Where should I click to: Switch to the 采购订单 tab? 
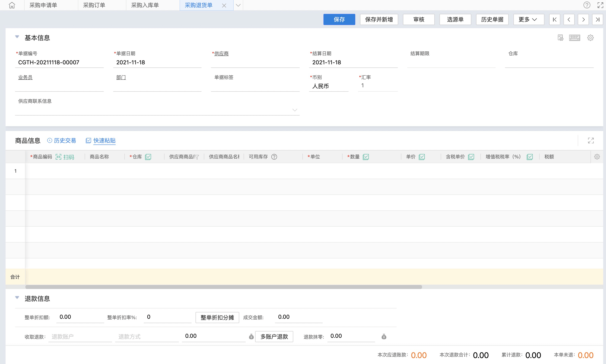pyautogui.click(x=94, y=5)
